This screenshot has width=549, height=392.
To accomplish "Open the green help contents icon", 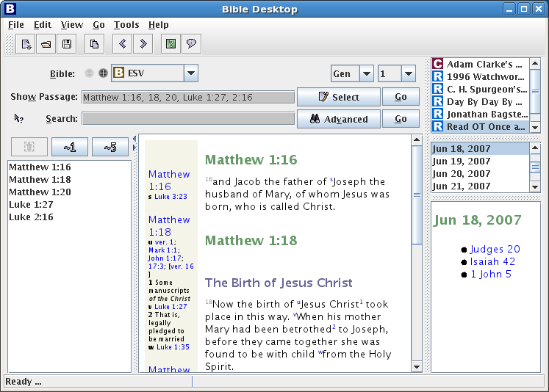I will pyautogui.click(x=171, y=44).
